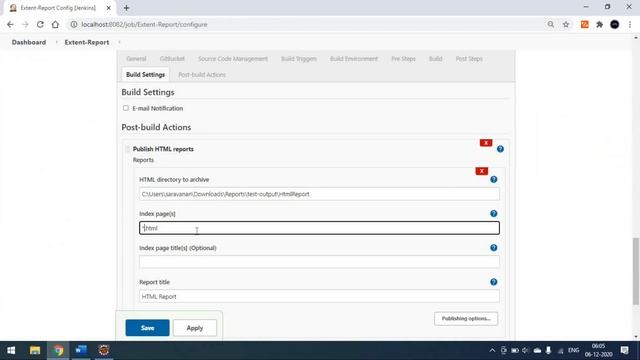The image size is (640, 360).
Task: Open the browser home page icon
Action: (55, 24)
